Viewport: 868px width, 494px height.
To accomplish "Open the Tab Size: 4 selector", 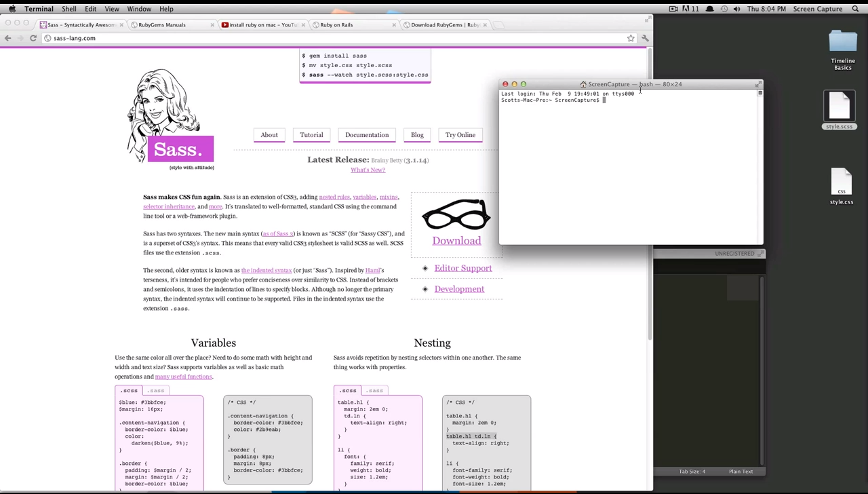I will 692,472.
